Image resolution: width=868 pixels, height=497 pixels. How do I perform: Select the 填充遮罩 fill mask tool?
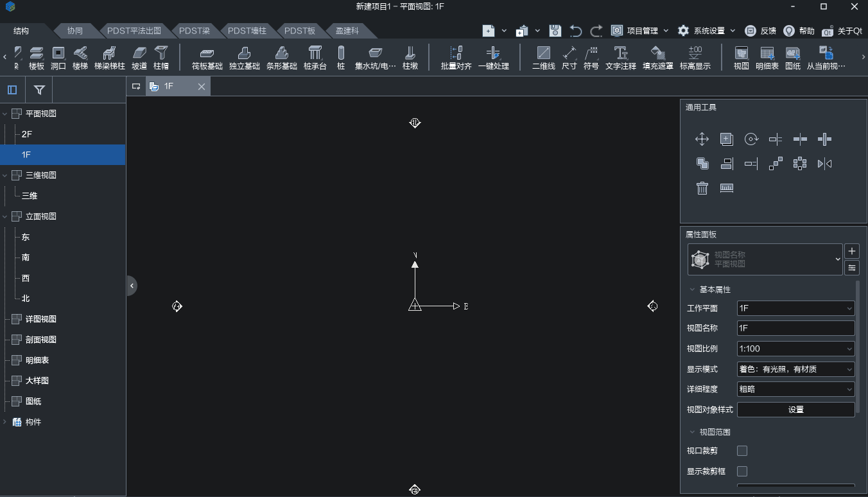pos(658,57)
